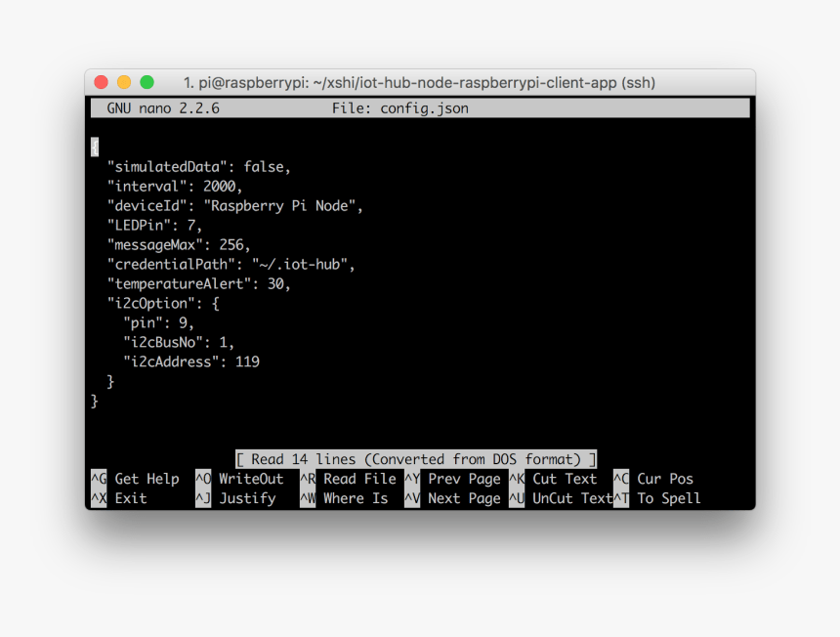Image resolution: width=840 pixels, height=637 pixels.
Task: Maximize the terminal with green button
Action: point(147,82)
